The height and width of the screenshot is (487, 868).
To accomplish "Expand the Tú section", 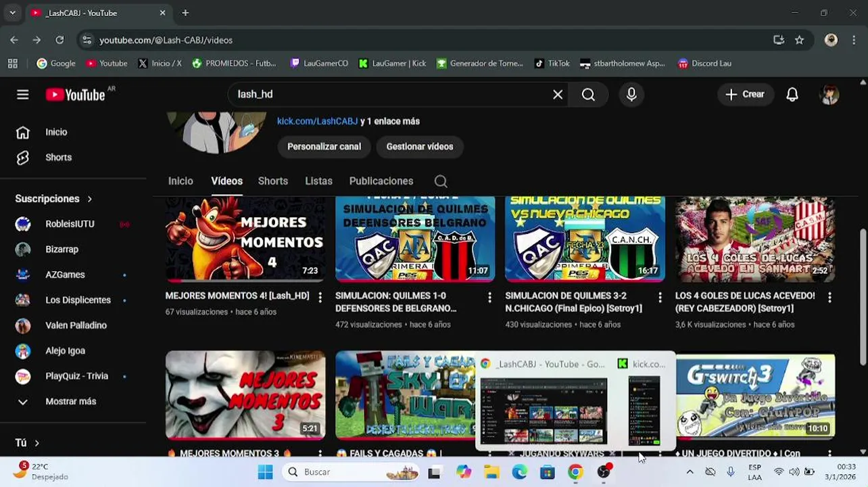I will (28, 443).
